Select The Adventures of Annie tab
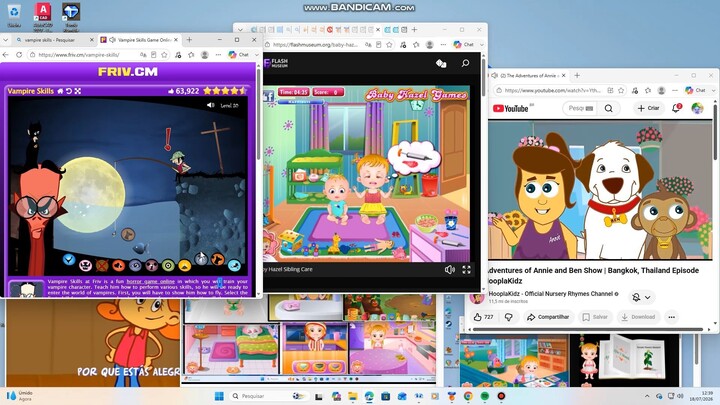Screen dimensions: 720x405 pos(529,76)
